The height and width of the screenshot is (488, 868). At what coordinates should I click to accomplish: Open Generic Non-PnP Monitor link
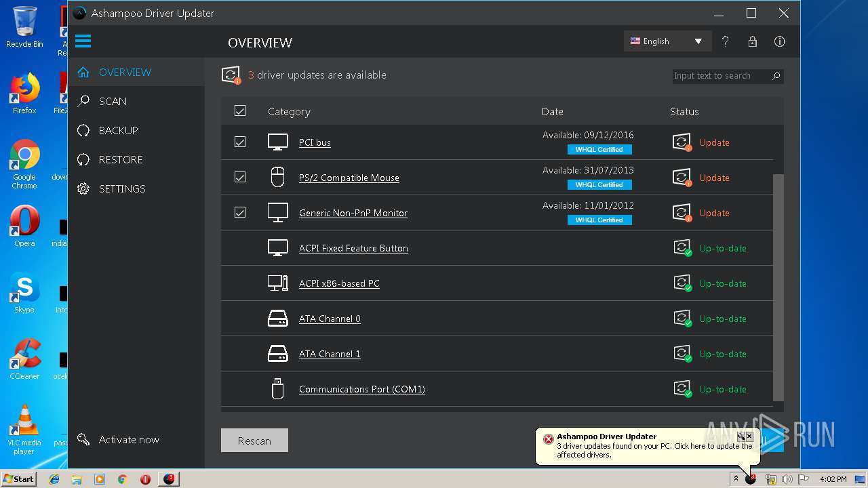[353, 213]
